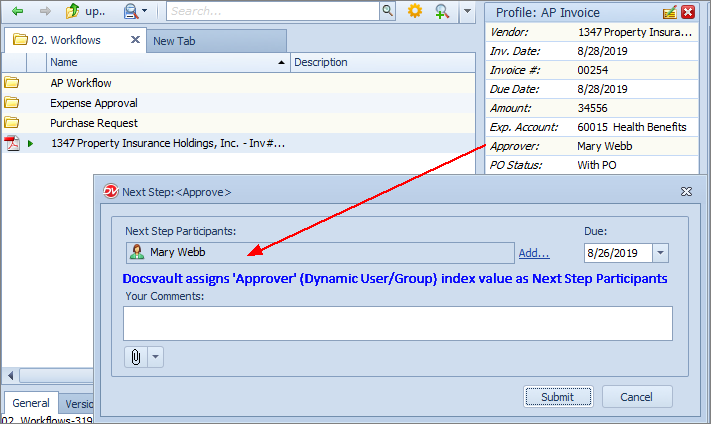Select the Purchase Request folder row
This screenshot has height=424, width=711.
[239, 123]
